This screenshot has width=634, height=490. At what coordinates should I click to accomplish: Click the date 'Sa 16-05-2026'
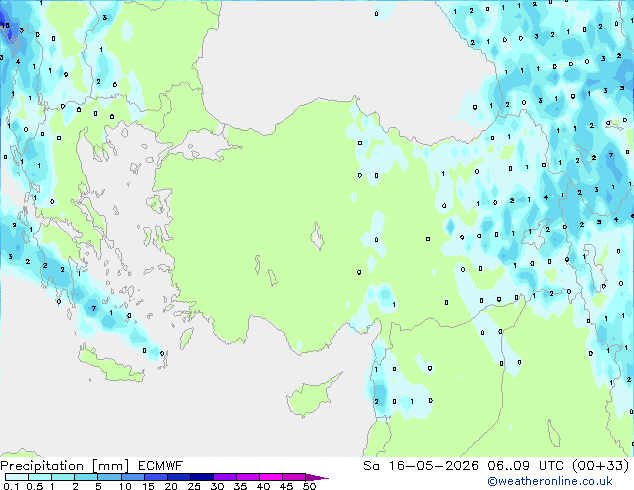(x=421, y=466)
